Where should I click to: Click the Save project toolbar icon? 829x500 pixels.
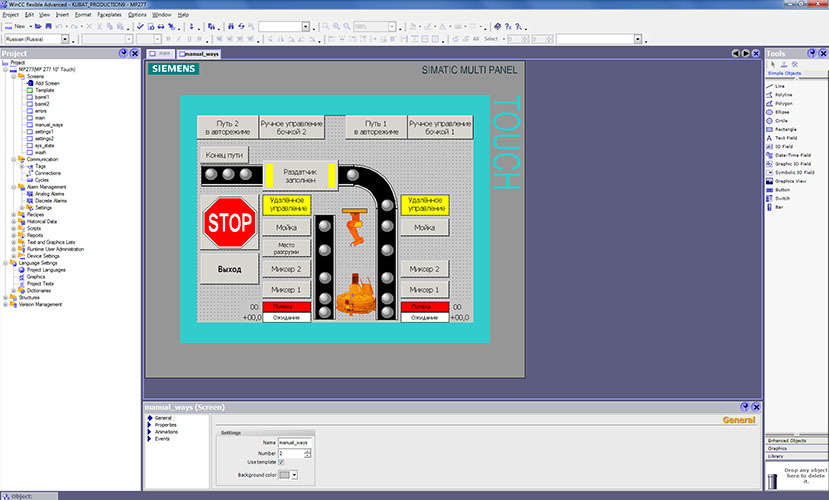(48, 26)
